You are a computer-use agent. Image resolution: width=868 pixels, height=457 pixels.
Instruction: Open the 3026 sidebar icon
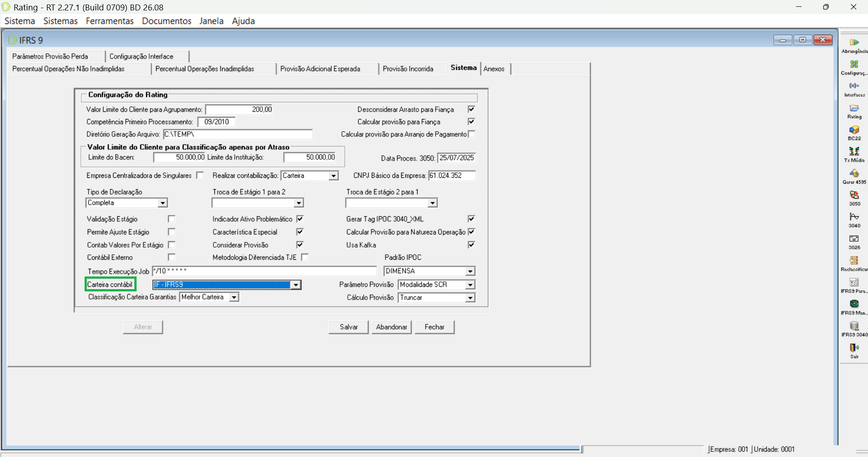coord(854,239)
